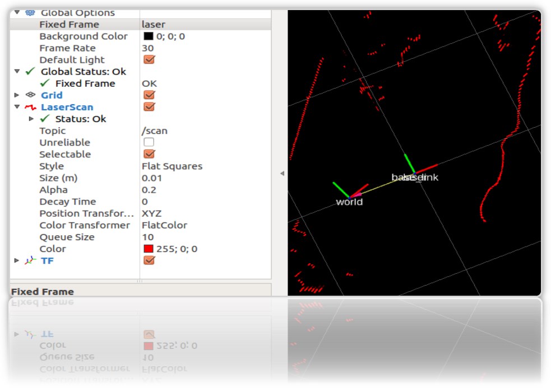Disable the Grid display checkbox

pyautogui.click(x=149, y=95)
